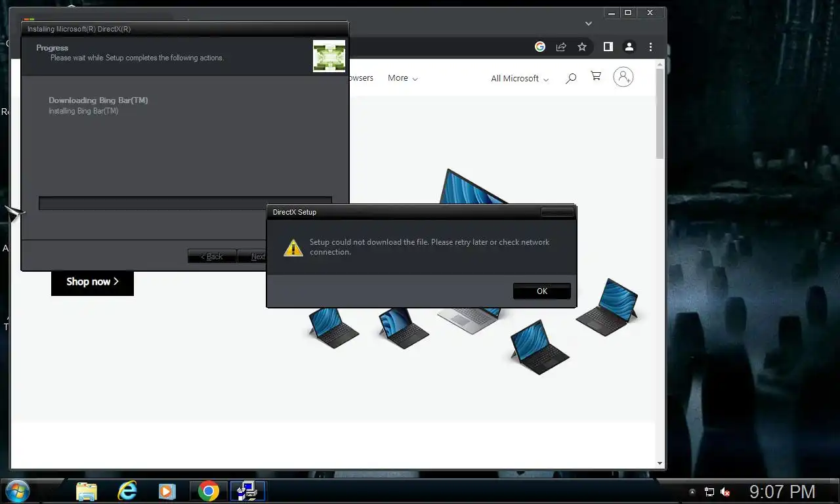Expand the More menu on the Microsoft page
This screenshot has width=840, height=504.
(x=402, y=78)
